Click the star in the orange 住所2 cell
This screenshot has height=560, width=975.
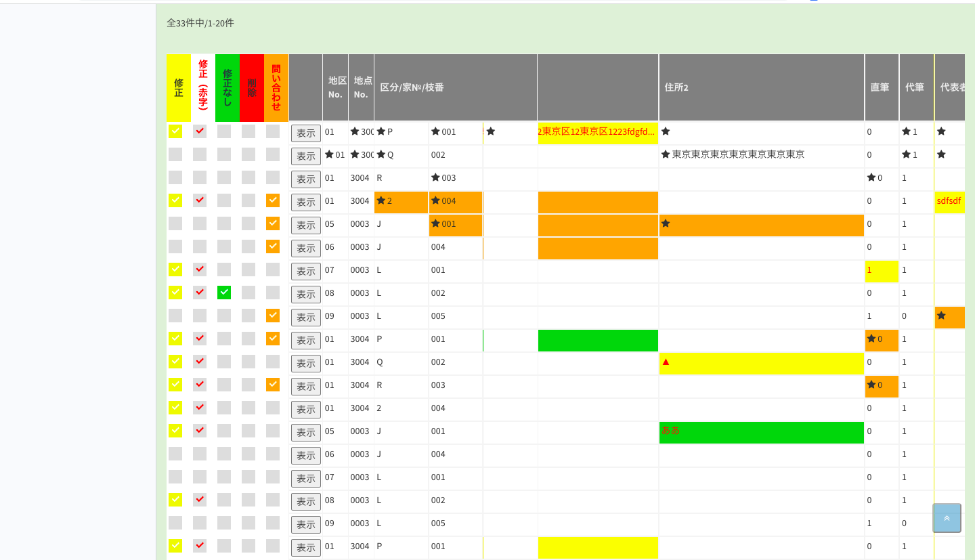[x=666, y=223]
